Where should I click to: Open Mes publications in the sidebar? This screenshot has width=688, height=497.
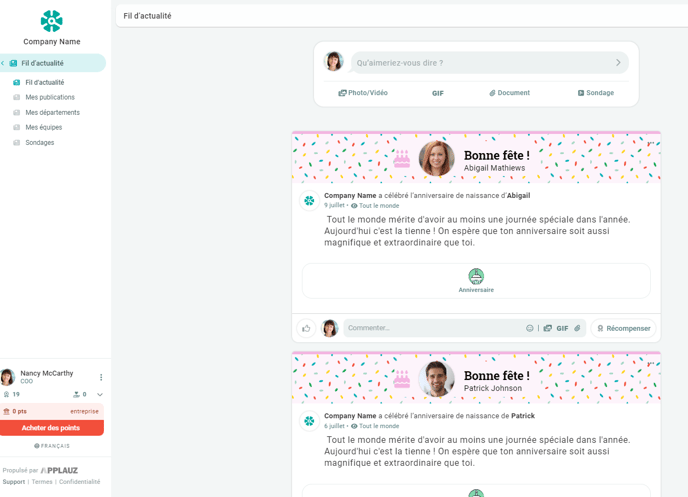click(50, 97)
